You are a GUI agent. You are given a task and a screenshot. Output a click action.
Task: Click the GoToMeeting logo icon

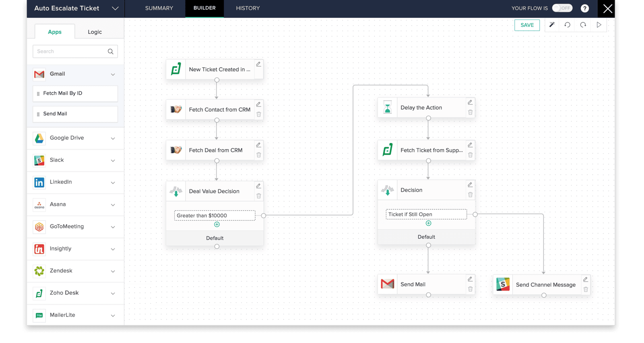coord(39,227)
